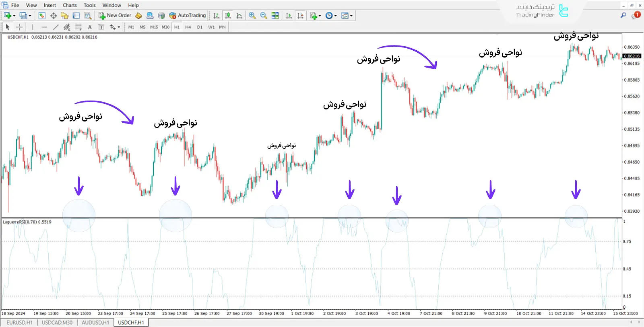Screen dimensions: 644x327
Task: Open the Charts menu
Action: [x=70, y=5]
